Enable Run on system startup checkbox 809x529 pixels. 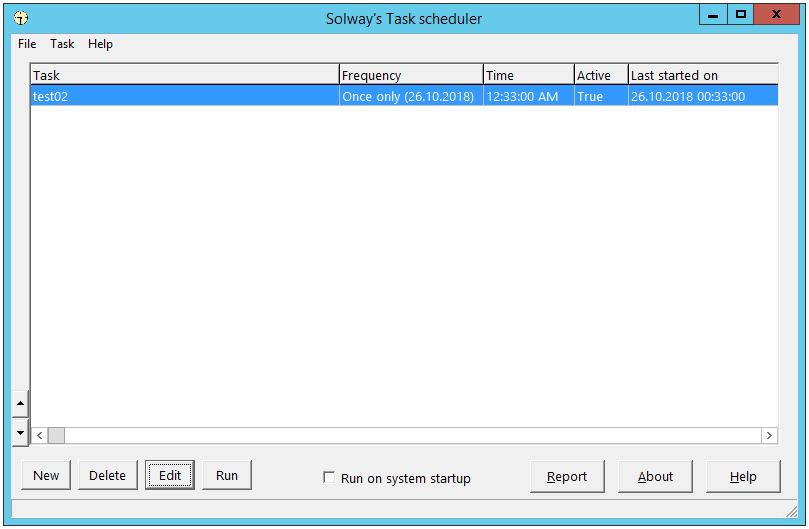(x=329, y=478)
